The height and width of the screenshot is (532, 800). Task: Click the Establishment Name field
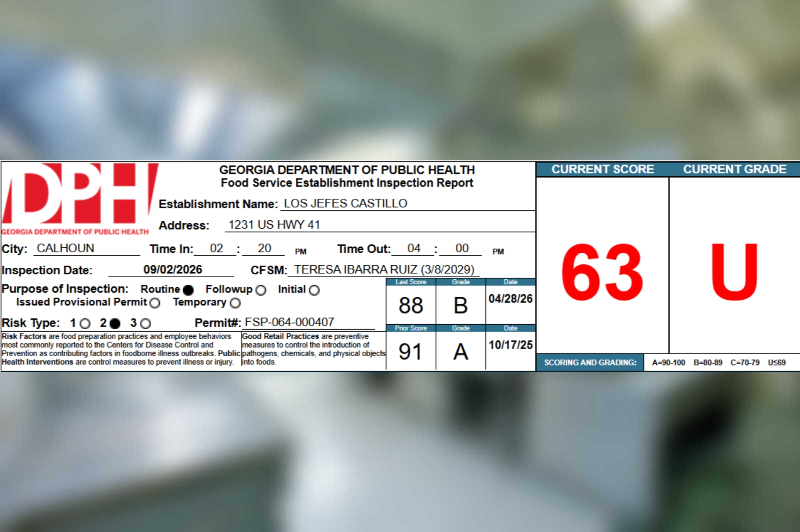point(407,204)
